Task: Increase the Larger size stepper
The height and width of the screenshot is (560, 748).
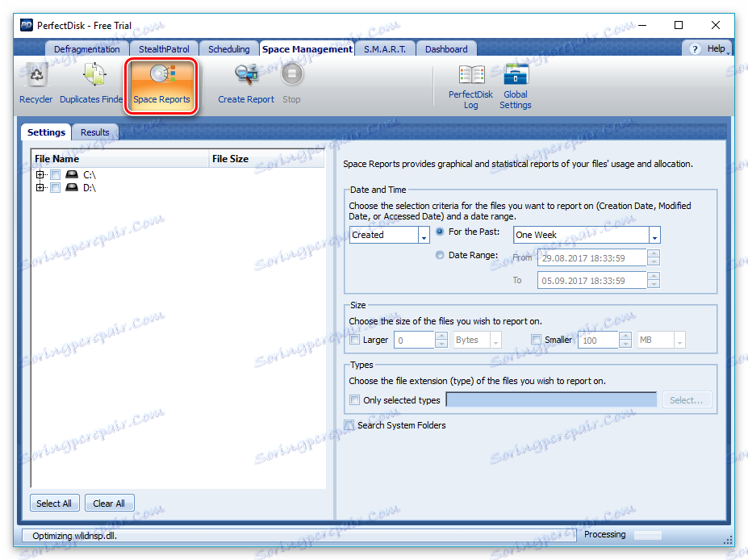Action: [x=441, y=336]
